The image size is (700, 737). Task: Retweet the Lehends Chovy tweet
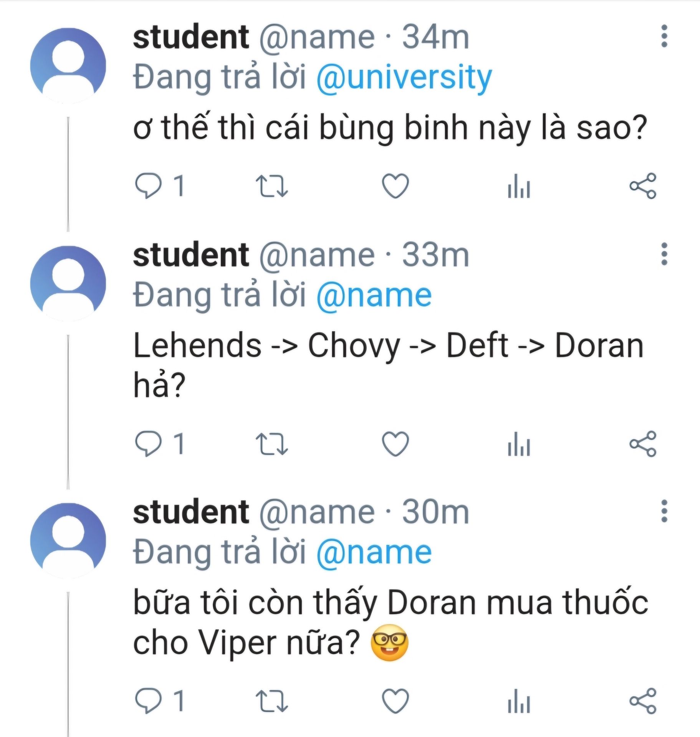pyautogui.click(x=271, y=444)
